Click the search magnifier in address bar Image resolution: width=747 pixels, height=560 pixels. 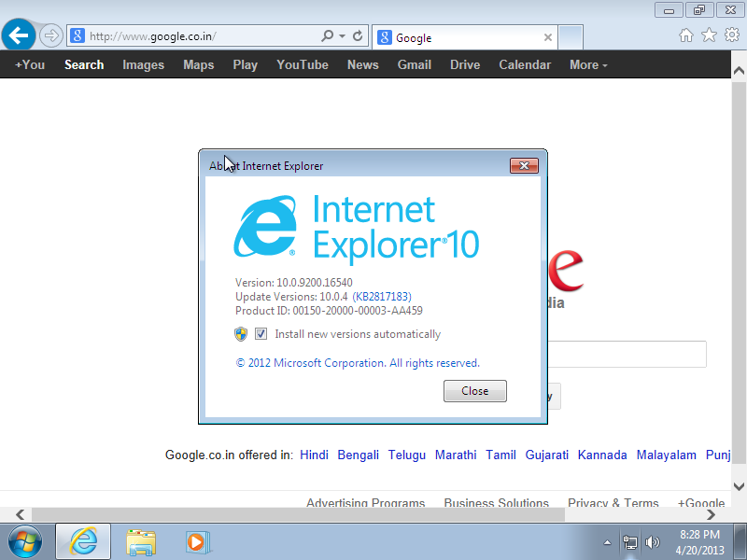pos(328,35)
